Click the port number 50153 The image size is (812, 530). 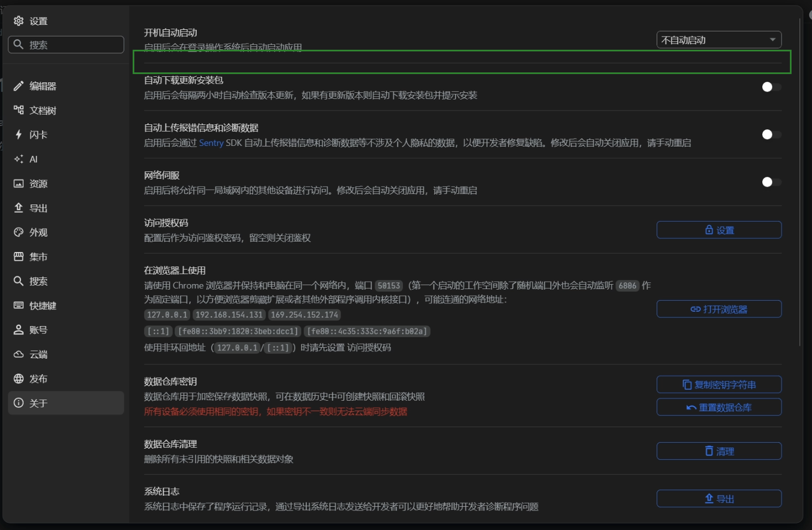point(389,286)
